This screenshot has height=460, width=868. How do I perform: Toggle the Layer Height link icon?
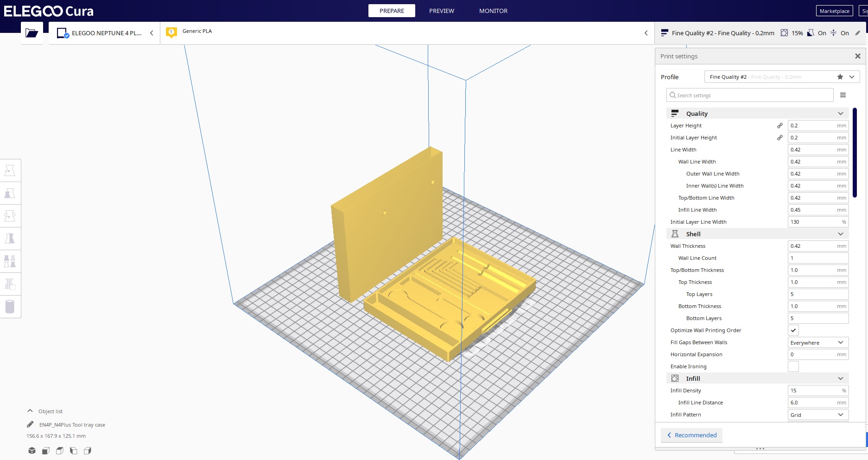[780, 126]
